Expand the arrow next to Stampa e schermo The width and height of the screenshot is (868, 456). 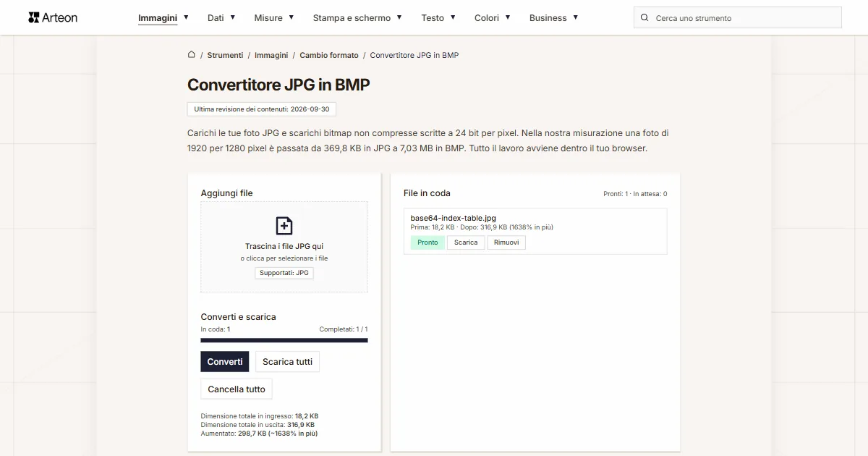tap(399, 17)
